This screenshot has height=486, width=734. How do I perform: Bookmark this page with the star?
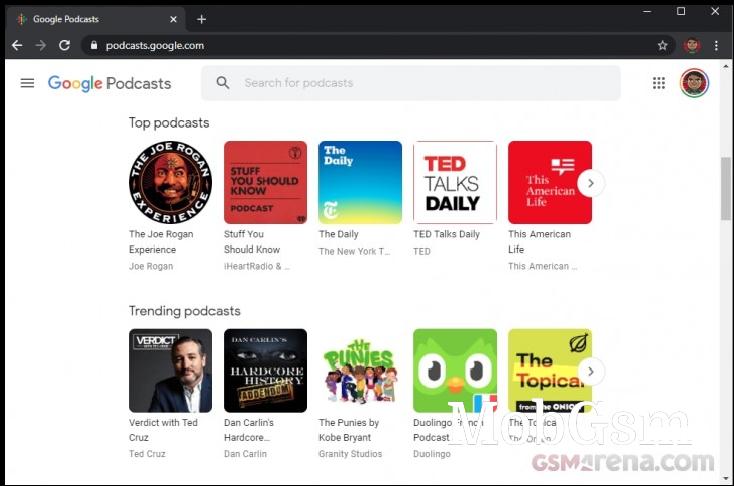[x=662, y=45]
